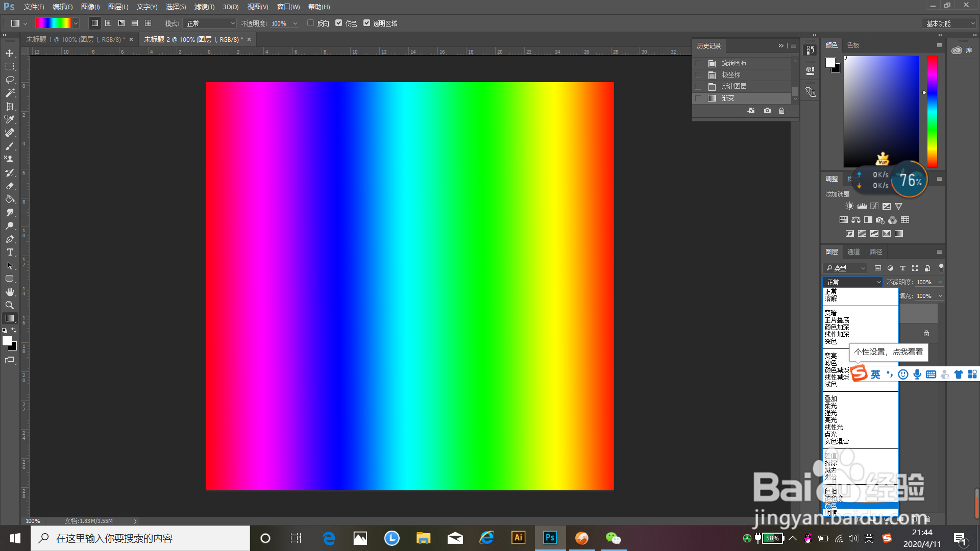Image resolution: width=980 pixels, height=551 pixels.
Task: Open the 基本功能 workspace dropdown
Action: click(x=950, y=23)
